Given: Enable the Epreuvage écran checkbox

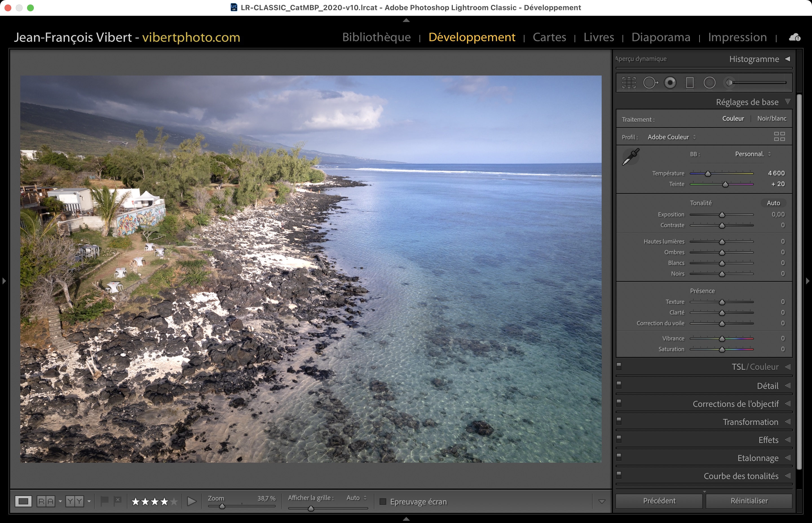Looking at the screenshot, I should [x=383, y=502].
